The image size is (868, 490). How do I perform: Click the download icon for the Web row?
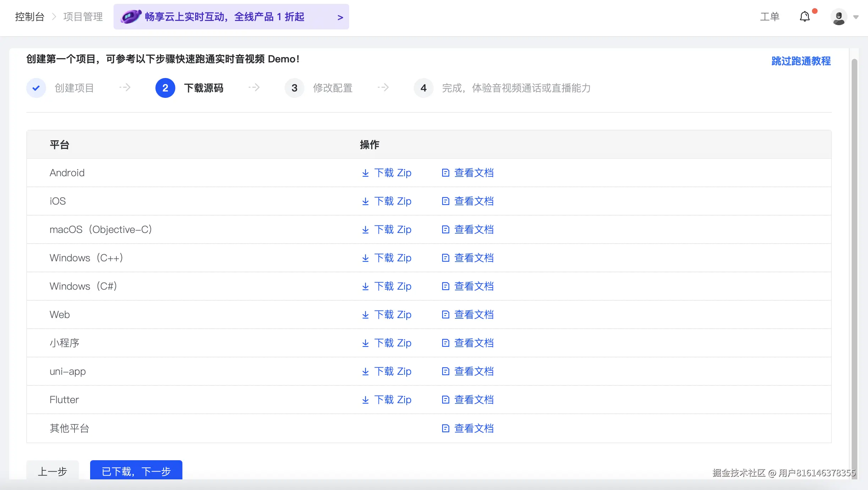tap(365, 315)
